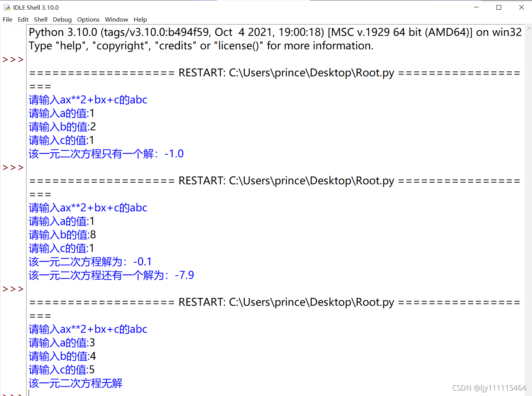Viewport: 532px width, 396px height.
Task: Open the File menu
Action: click(7, 19)
